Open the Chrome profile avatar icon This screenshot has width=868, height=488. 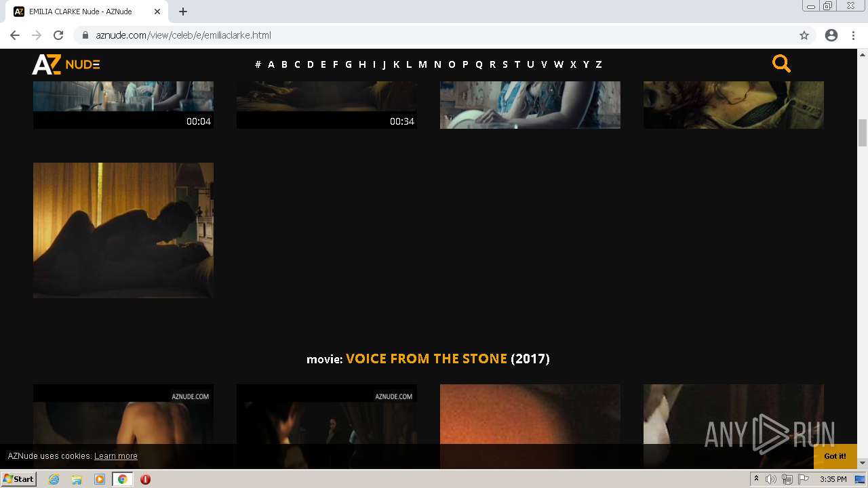[x=831, y=35]
